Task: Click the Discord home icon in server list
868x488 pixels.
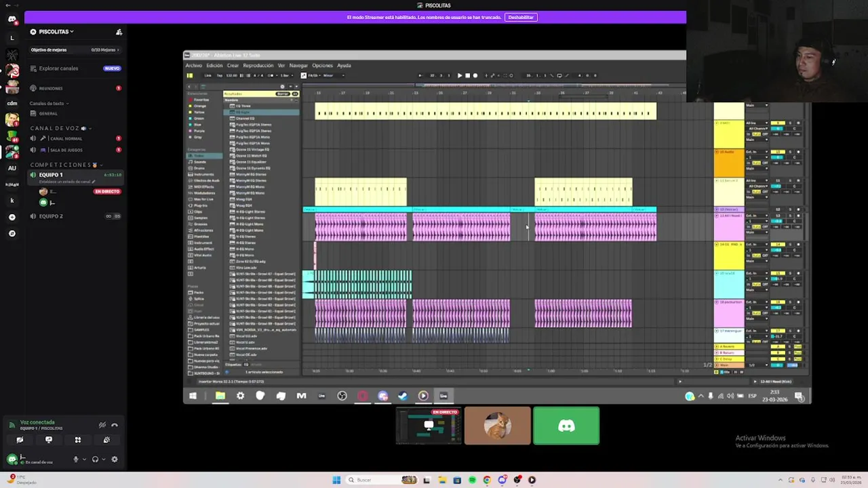Action: [x=12, y=19]
